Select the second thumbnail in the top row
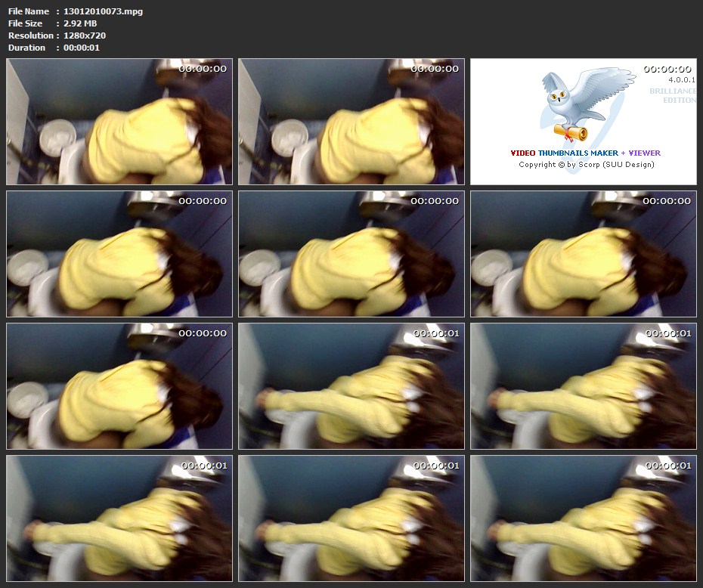 [x=351, y=122]
